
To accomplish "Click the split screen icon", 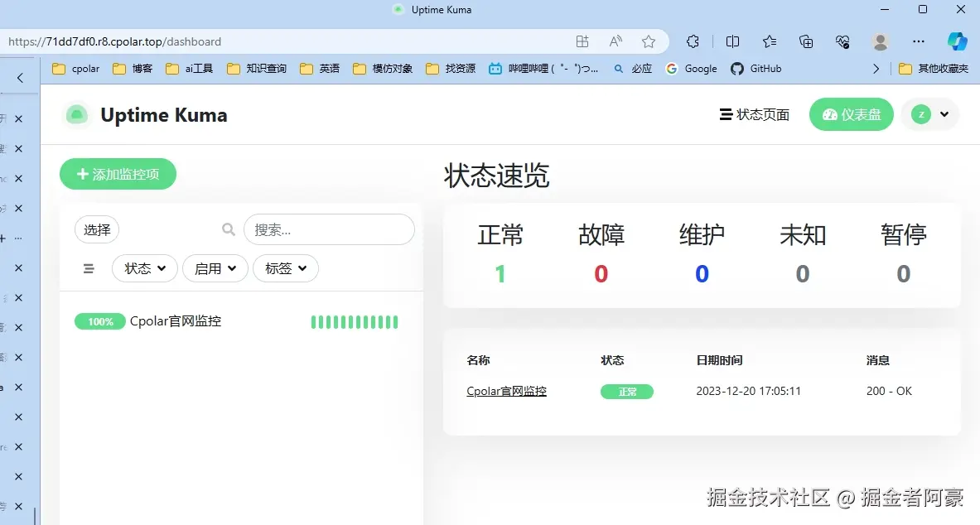I will [732, 42].
